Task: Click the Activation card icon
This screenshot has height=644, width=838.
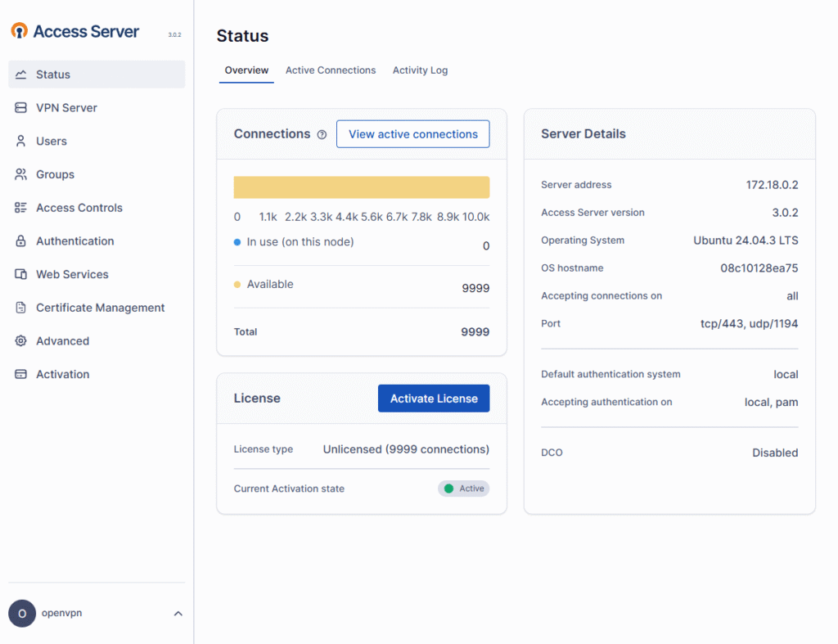Action: [21, 375]
